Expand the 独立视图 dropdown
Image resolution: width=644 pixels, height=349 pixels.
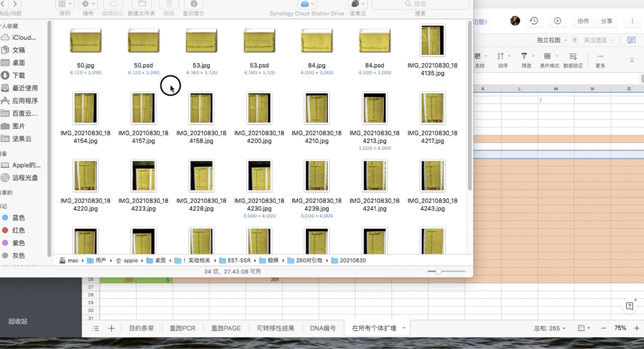[x=552, y=40]
